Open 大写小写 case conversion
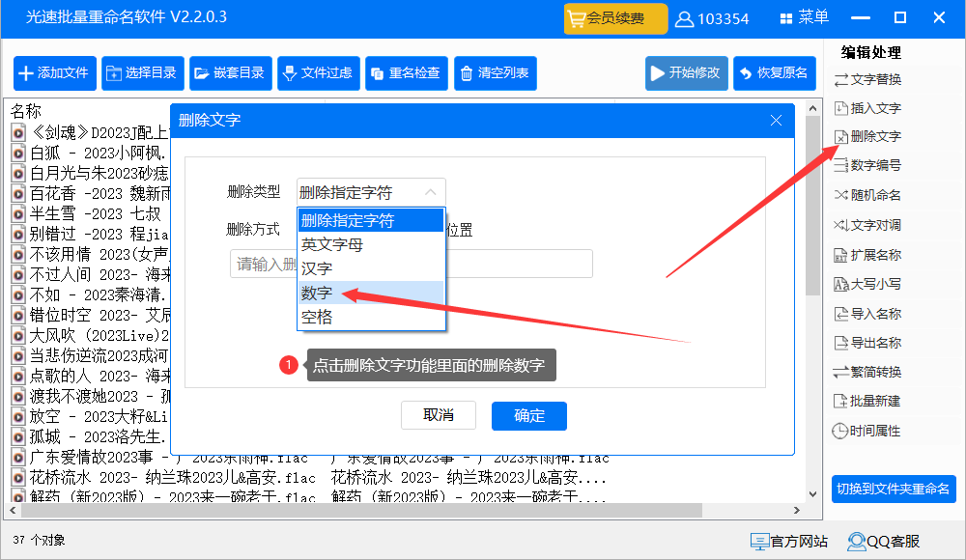This screenshot has height=560, width=966. [x=868, y=284]
